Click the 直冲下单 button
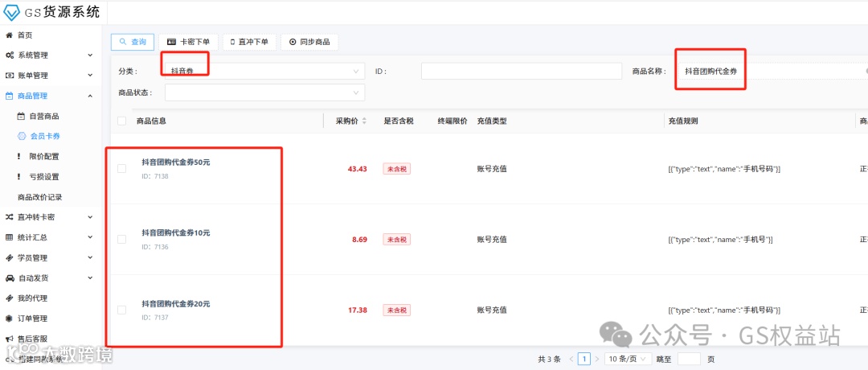 (x=249, y=42)
